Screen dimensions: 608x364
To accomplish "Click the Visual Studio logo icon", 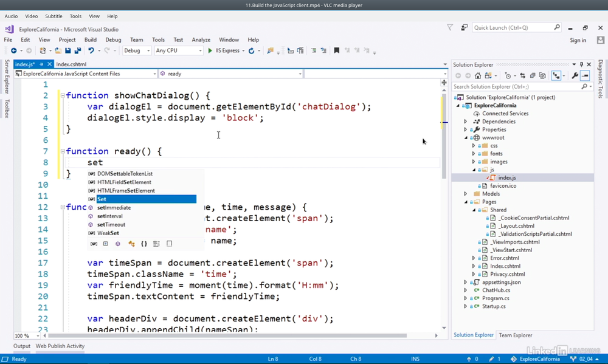I will 9,29.
